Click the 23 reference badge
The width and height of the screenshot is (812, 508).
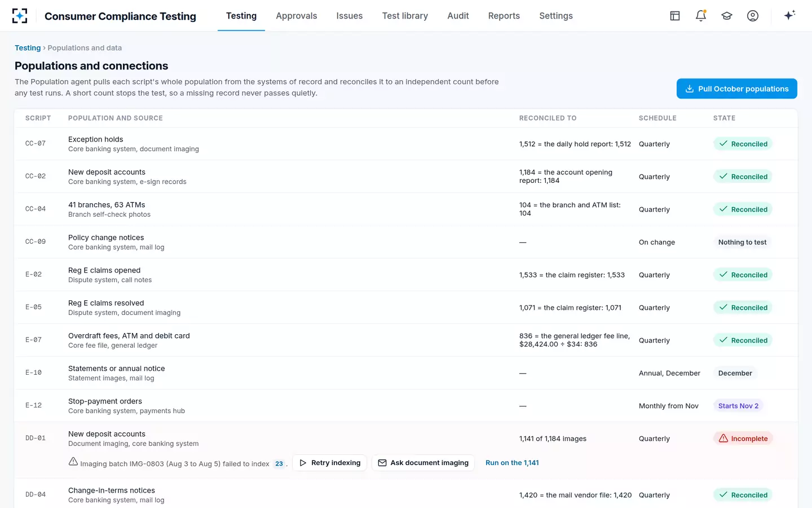click(x=279, y=463)
